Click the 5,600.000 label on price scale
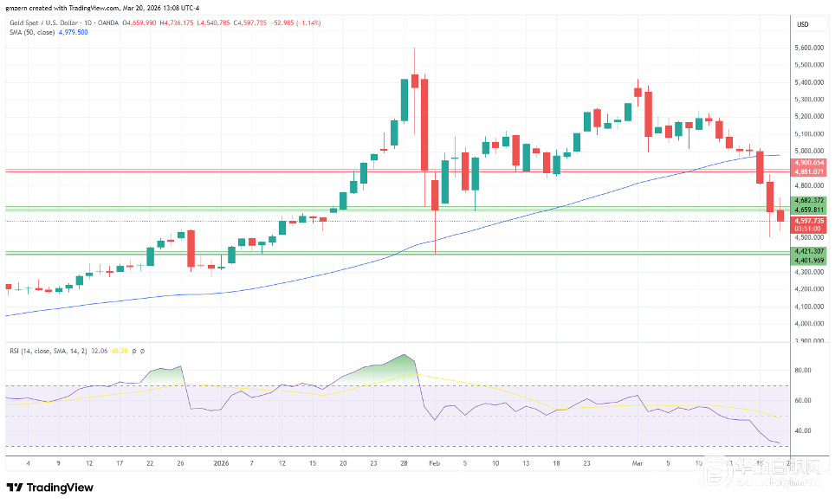 click(x=807, y=48)
